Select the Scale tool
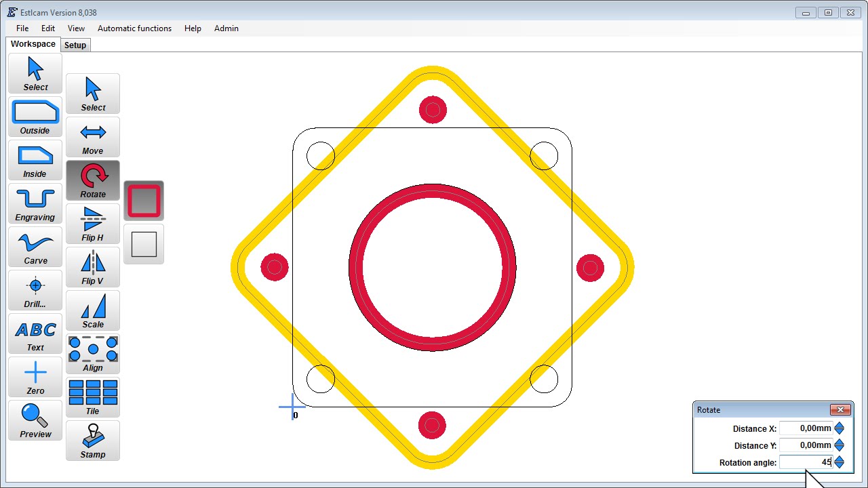This screenshot has height=488, width=868. coord(93,310)
